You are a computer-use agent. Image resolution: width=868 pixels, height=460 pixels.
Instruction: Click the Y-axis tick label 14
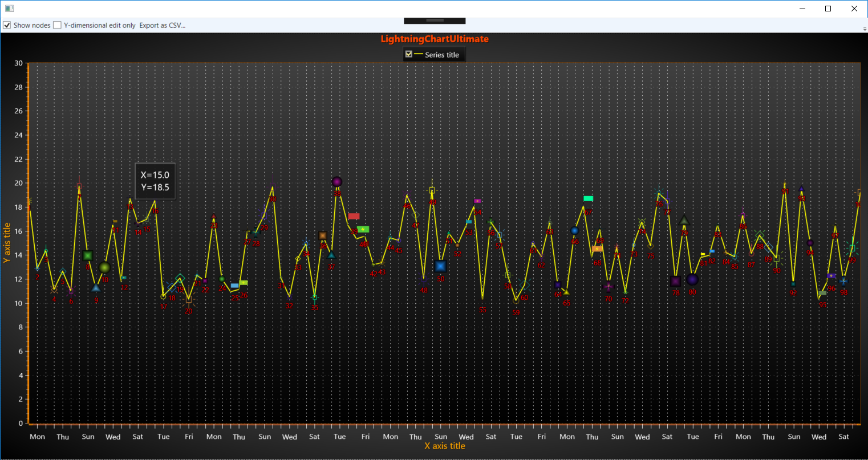click(x=19, y=255)
